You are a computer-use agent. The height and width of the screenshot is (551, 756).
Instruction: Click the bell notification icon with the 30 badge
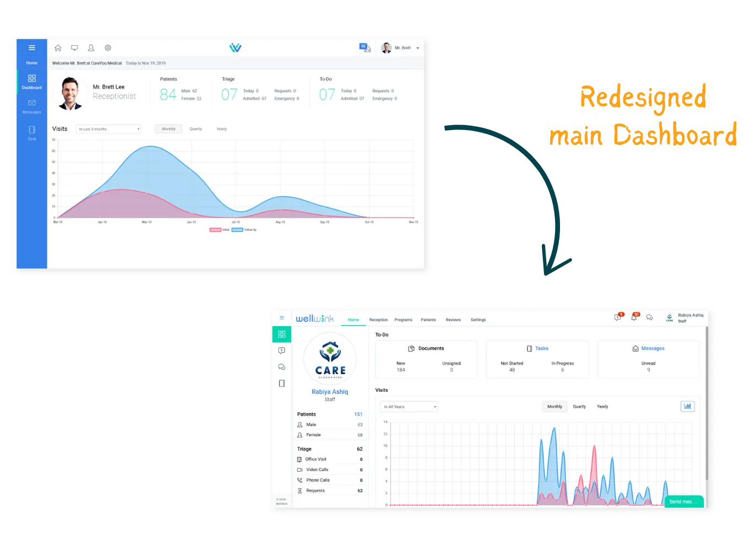coord(634,317)
